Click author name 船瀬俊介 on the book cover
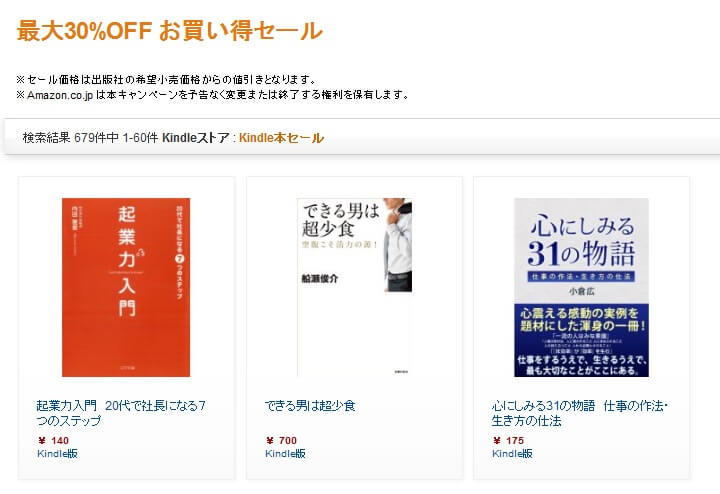720x494 pixels. 320,278
